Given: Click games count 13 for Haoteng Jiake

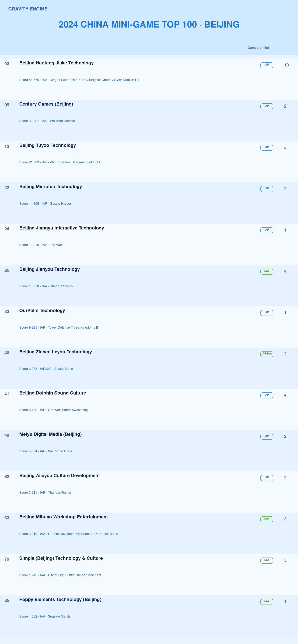Looking at the screenshot, I should 286,65.
